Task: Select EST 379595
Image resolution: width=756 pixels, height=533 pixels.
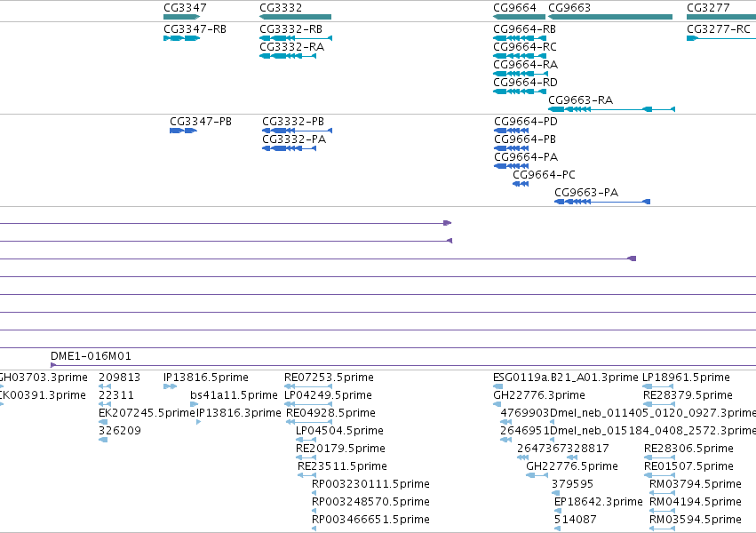Action: (572, 484)
